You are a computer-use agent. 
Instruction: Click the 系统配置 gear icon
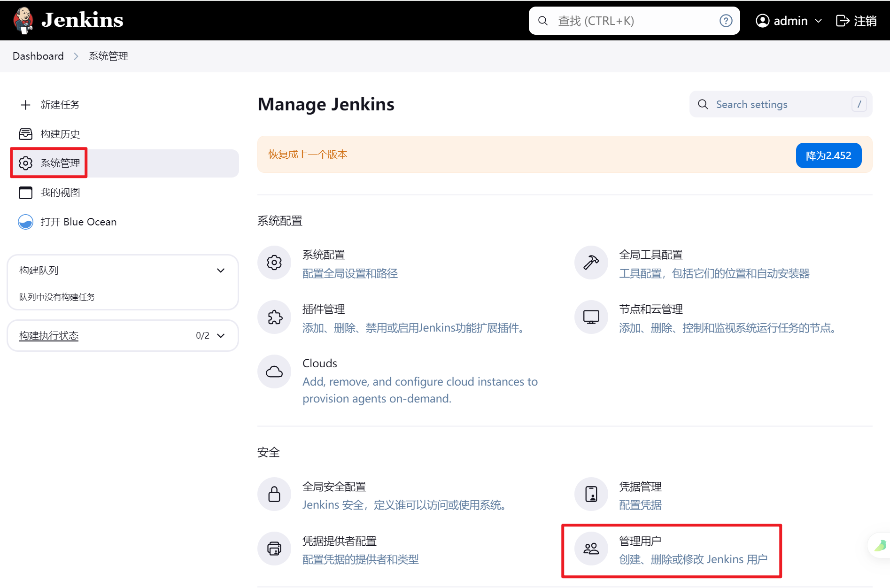pyautogui.click(x=274, y=263)
